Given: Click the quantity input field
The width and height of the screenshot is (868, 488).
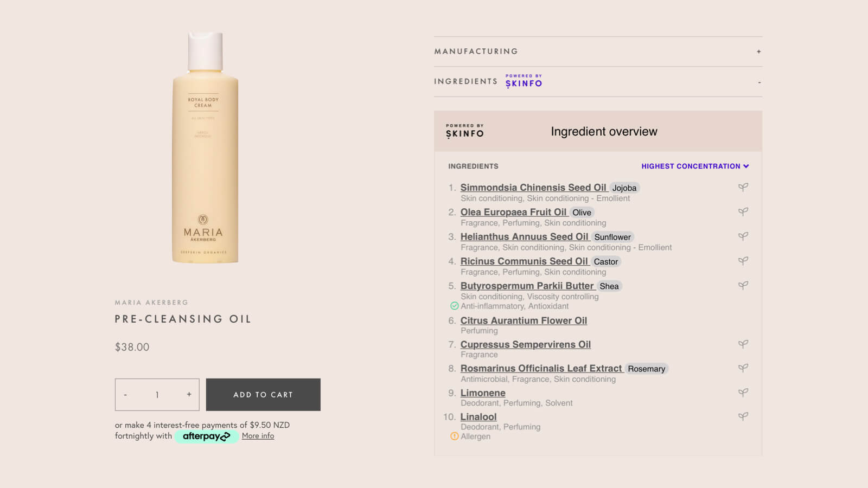Looking at the screenshot, I should tap(157, 395).
